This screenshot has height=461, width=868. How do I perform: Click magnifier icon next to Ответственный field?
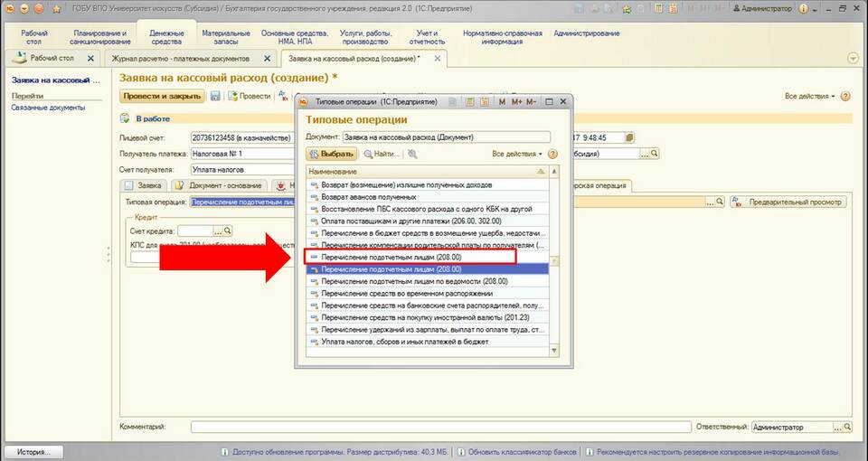point(847,428)
